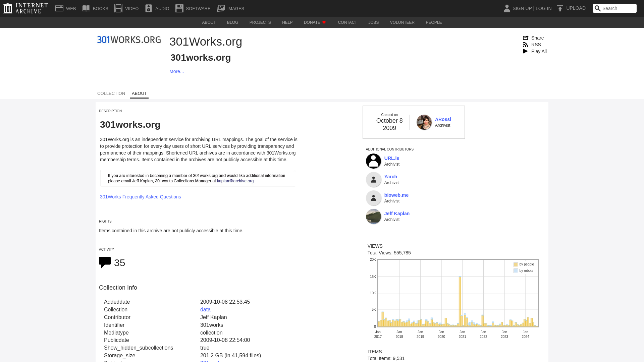The image size is (644, 362).
Task: Open 301Works Frequently Asked Questions link
Action: (x=140, y=197)
